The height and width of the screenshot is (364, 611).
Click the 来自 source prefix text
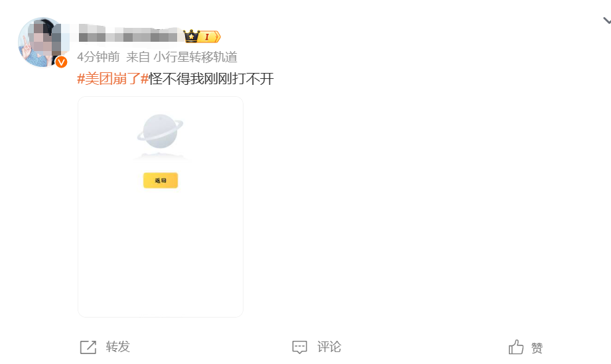(x=138, y=57)
